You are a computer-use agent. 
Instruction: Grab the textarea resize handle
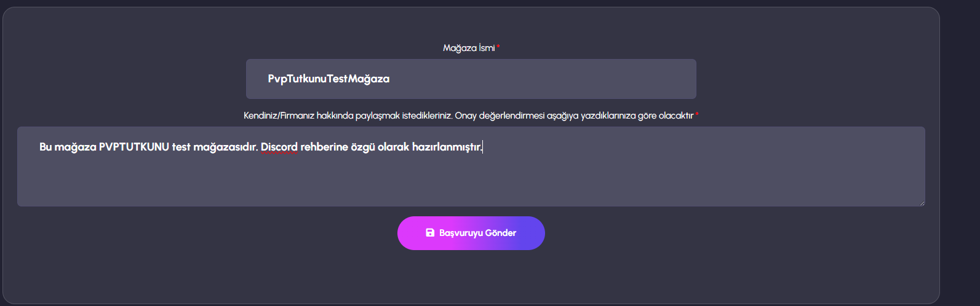click(922, 203)
